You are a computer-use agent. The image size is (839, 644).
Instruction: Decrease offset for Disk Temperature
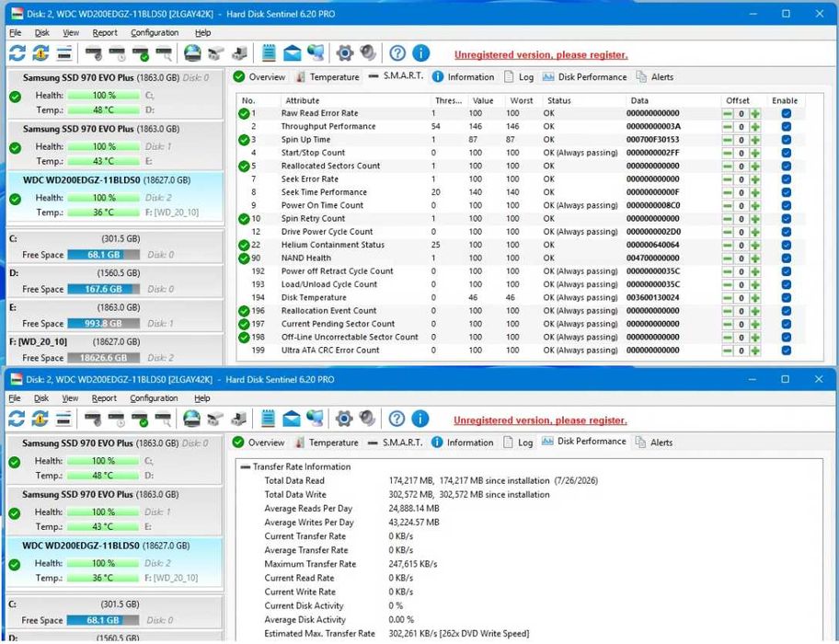click(728, 298)
